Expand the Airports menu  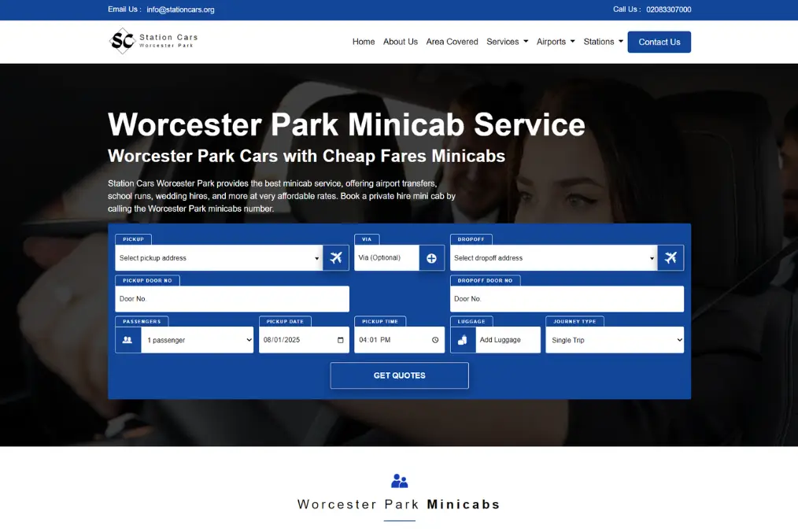pyautogui.click(x=556, y=42)
